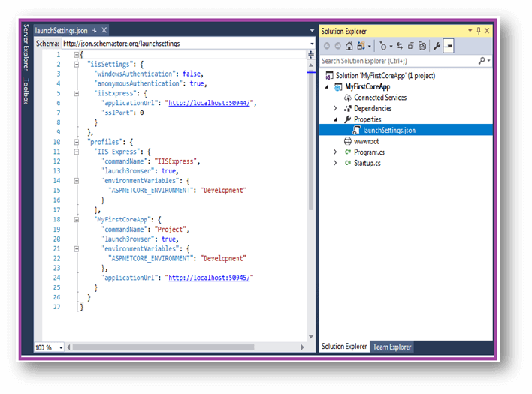Click the horizontal scrollbar left arrow

coord(68,347)
